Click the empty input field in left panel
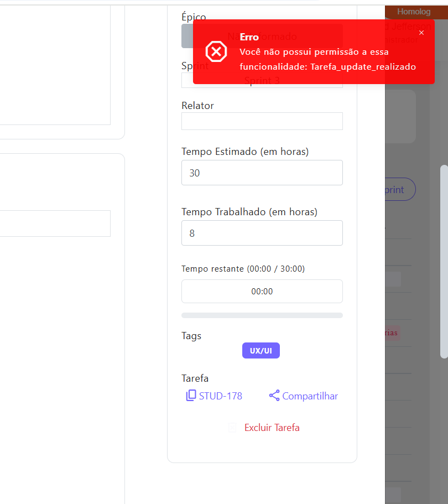This screenshot has height=504, width=448. [x=55, y=224]
